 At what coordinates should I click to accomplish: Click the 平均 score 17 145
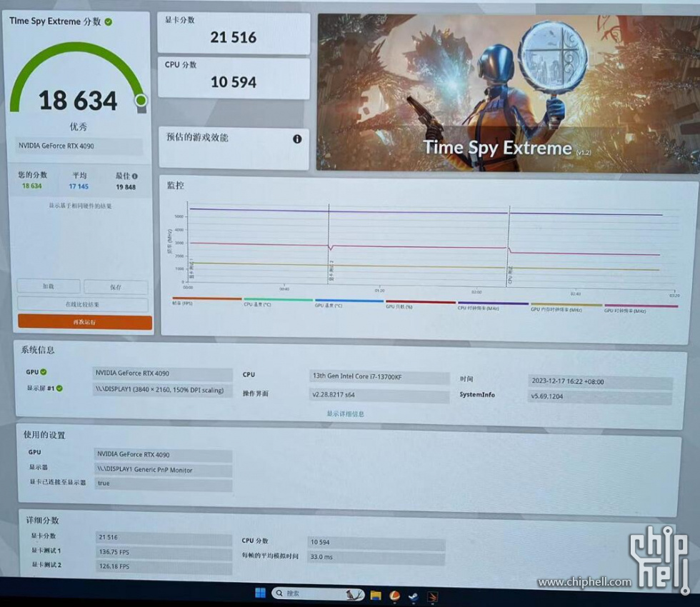click(79, 186)
